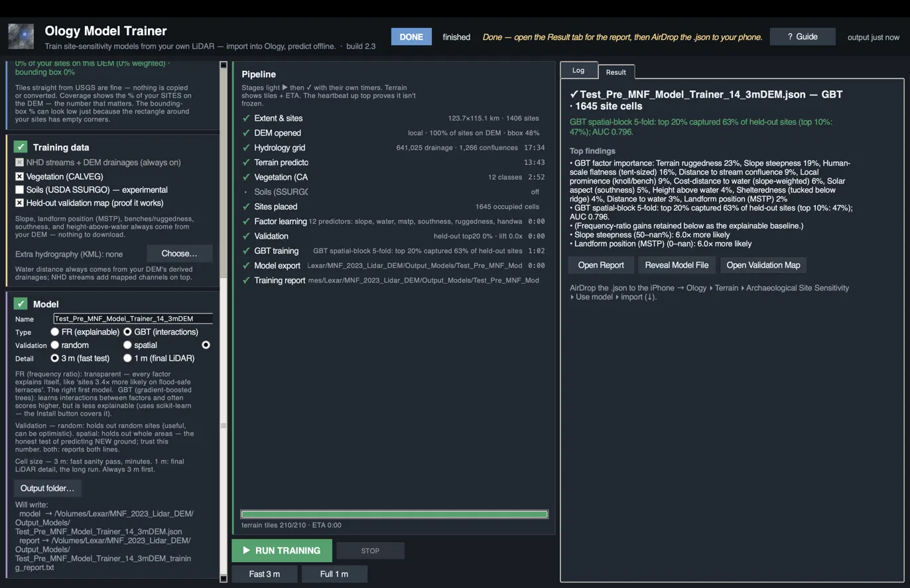Screen dimensions: 910x588
Task: Toggle NHD streams + DEM drainages checkbox
Action: point(19,162)
